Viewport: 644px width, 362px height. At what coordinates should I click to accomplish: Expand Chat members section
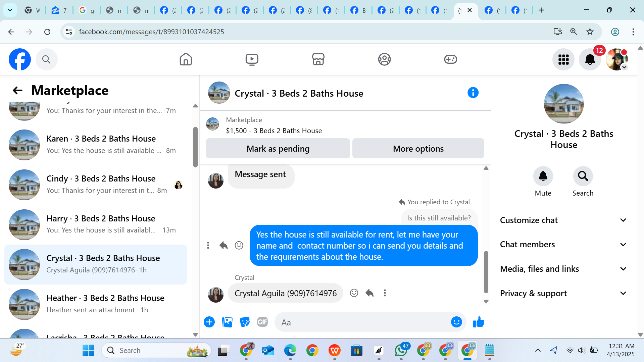point(563,244)
